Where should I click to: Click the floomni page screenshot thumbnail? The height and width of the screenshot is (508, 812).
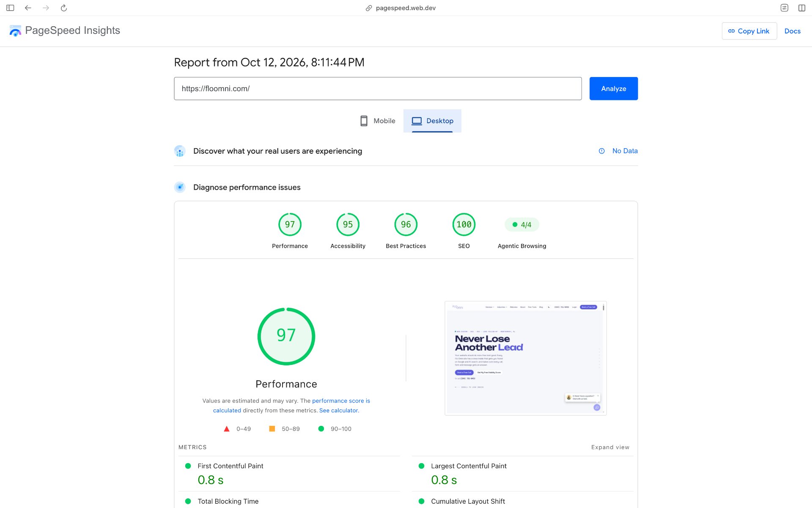[525, 358]
